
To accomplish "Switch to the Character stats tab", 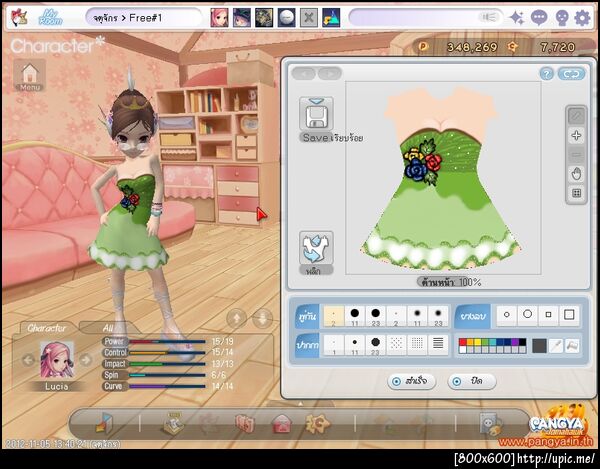I will [47, 328].
